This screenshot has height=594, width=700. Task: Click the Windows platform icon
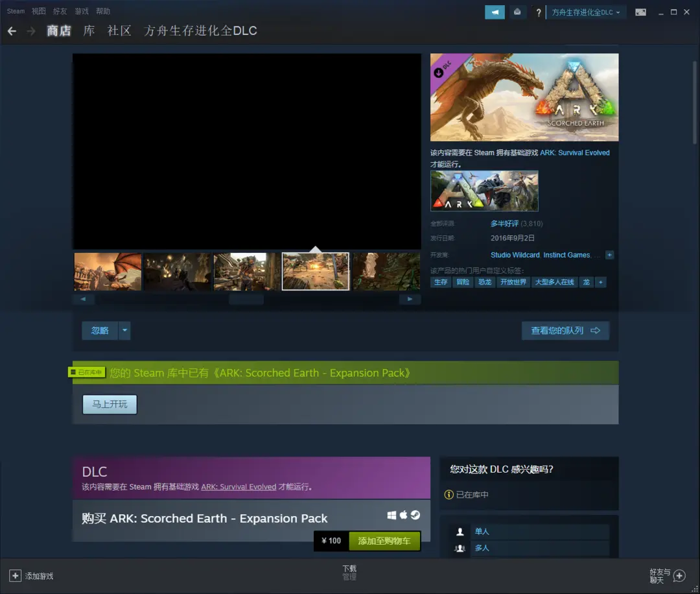point(391,516)
